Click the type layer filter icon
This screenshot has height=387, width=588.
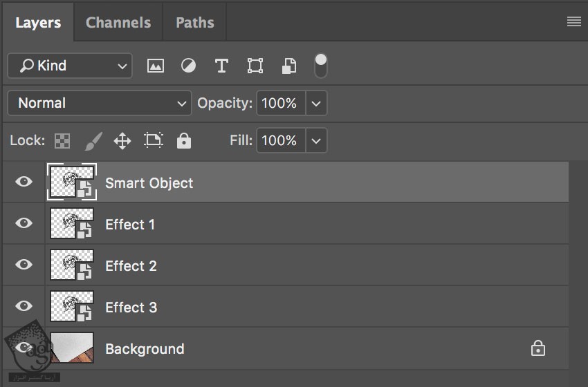pos(221,66)
